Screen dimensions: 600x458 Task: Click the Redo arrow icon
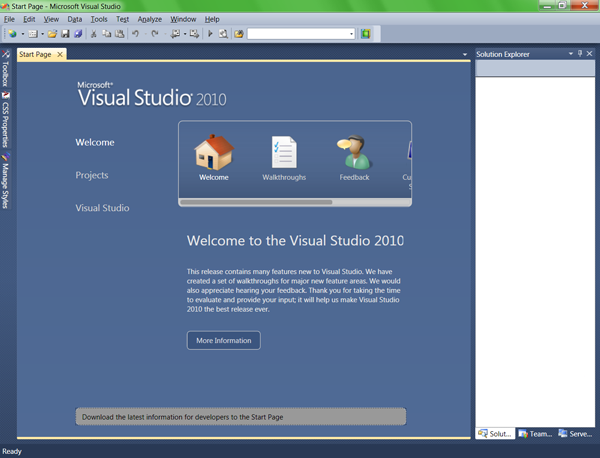click(155, 34)
